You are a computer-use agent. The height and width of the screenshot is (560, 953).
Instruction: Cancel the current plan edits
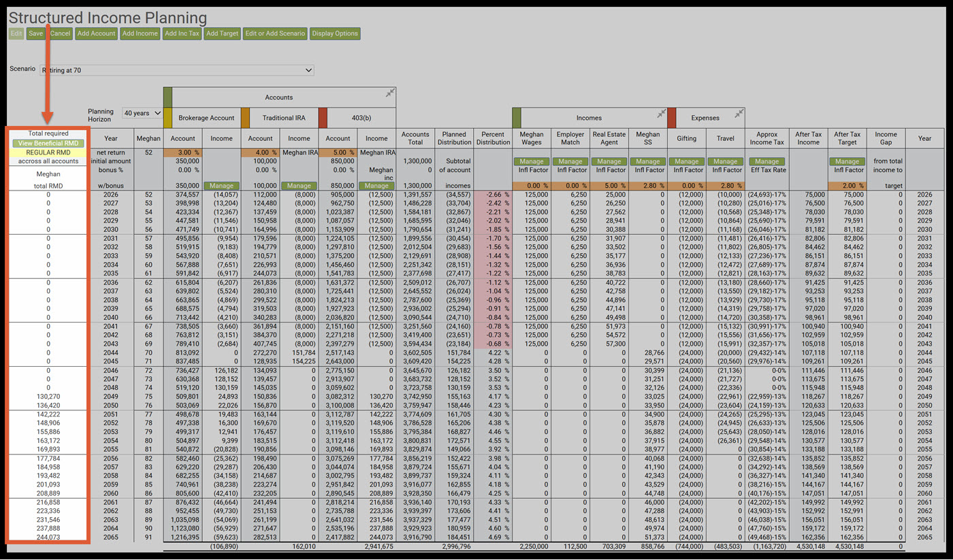point(60,33)
